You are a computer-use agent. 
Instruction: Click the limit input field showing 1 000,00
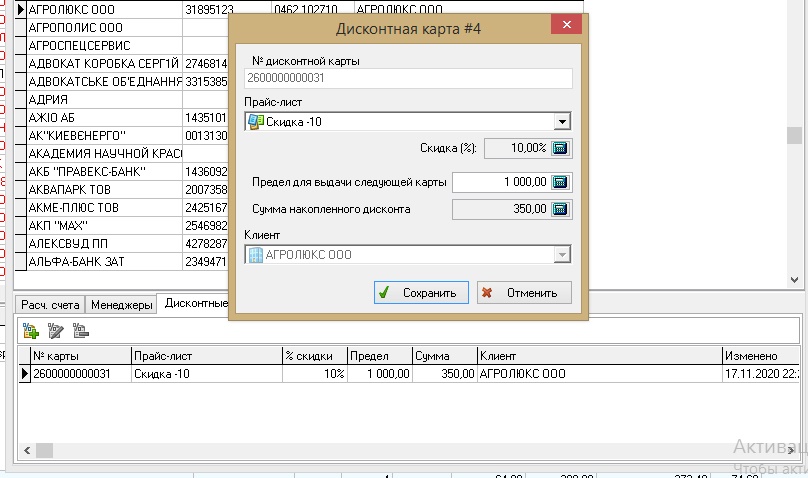[x=500, y=182]
